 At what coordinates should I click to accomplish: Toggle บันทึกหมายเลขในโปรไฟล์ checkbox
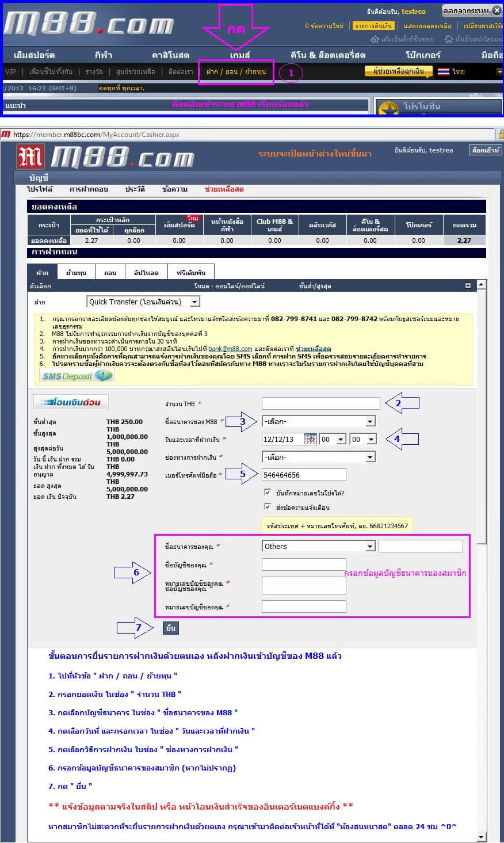[267, 493]
